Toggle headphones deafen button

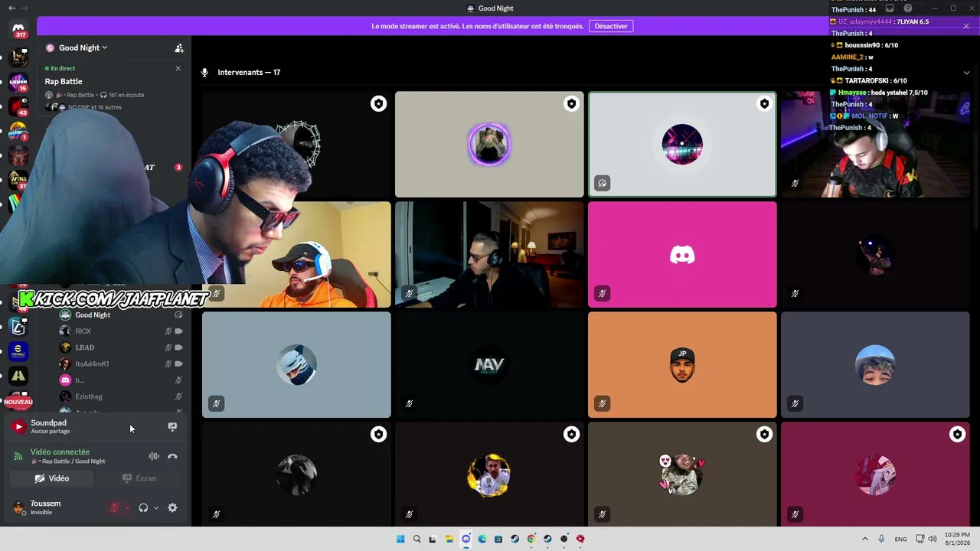coord(143,507)
